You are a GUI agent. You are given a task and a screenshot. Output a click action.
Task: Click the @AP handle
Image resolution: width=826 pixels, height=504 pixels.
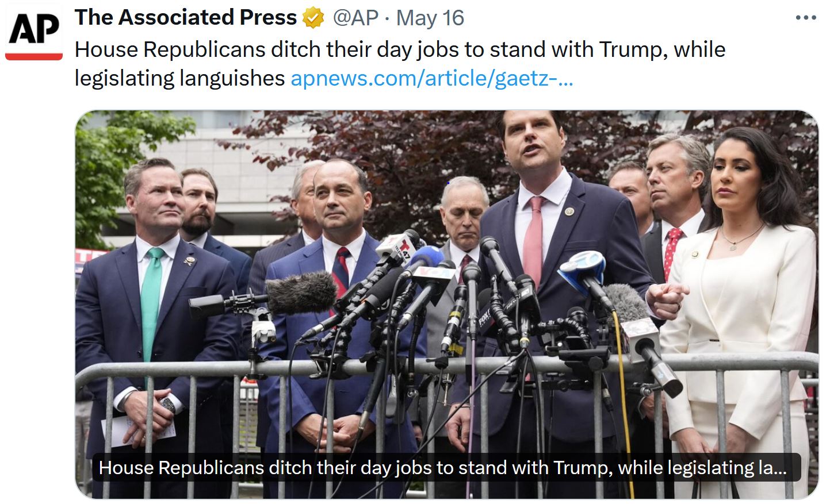tap(355, 18)
